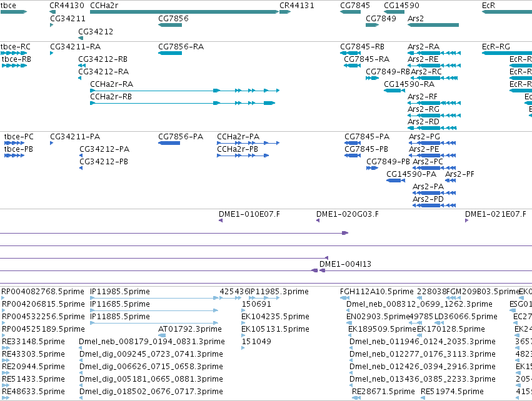Select EST LD36066.5prime
This screenshot has height=401, width=532.
click(x=466, y=317)
